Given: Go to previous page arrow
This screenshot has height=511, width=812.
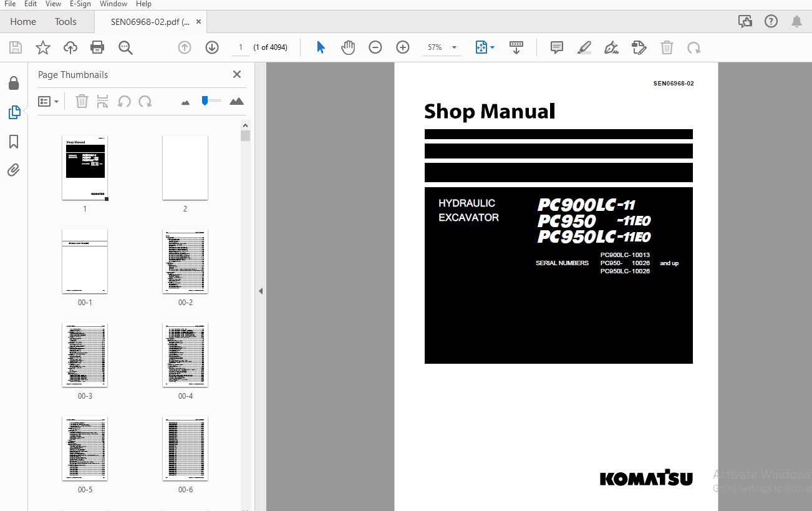Looking at the screenshot, I should 185,47.
